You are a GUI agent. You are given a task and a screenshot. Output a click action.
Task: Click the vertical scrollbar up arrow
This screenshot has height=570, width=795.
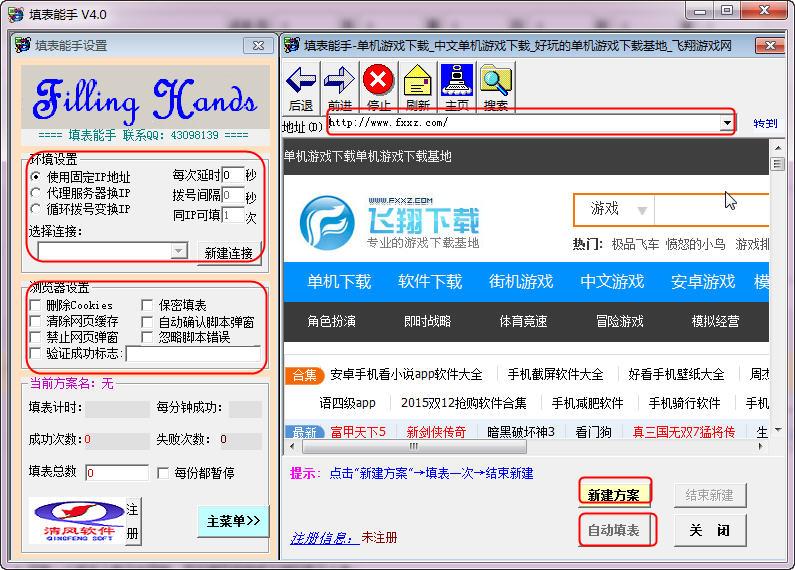(x=777, y=148)
